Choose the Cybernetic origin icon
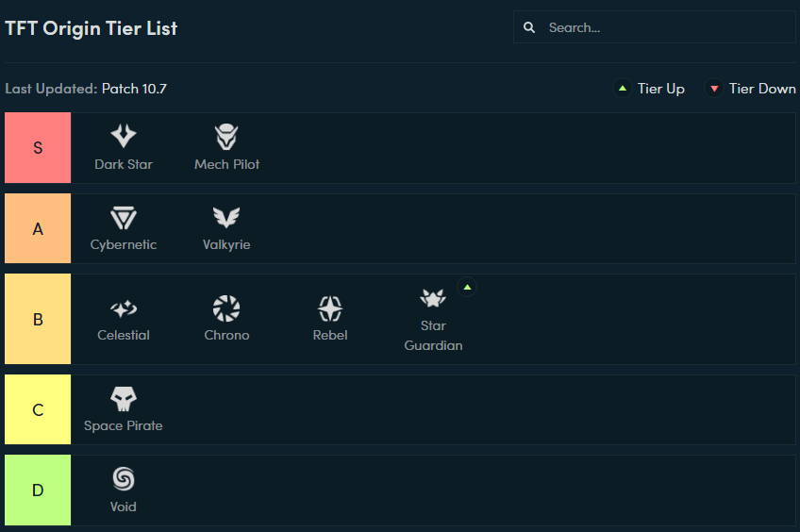Screen dimensions: 800x532 tap(124, 218)
